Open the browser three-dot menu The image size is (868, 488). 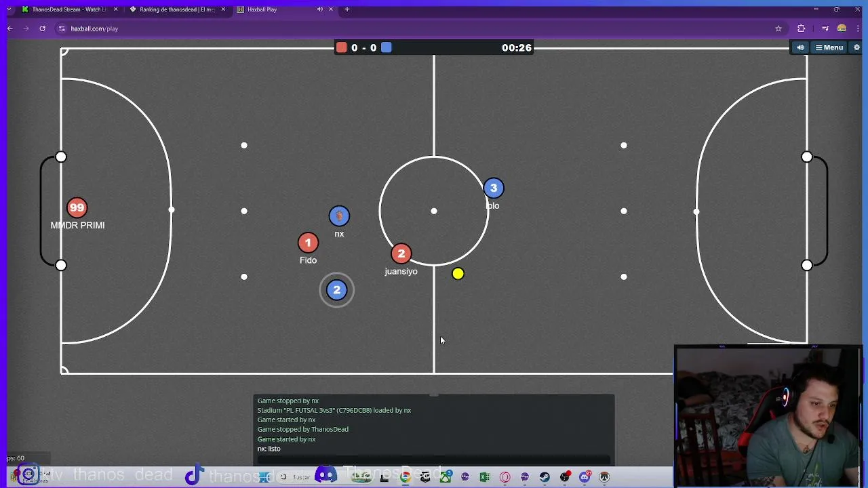pos(858,28)
